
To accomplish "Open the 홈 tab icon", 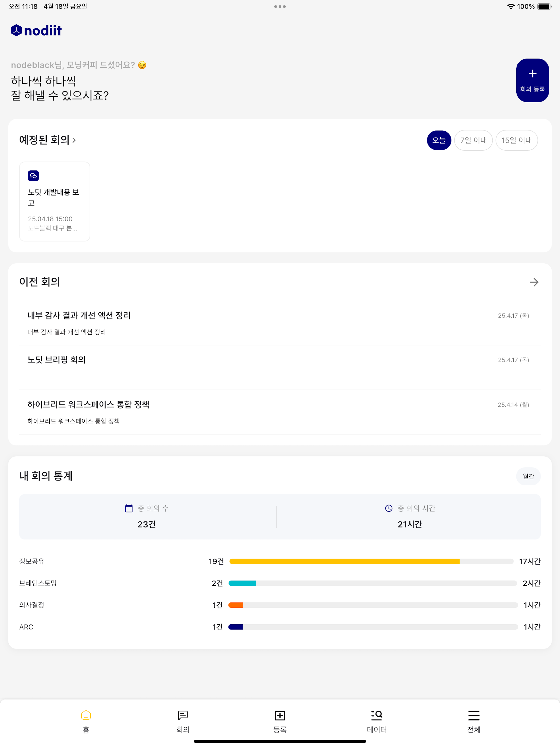I will (x=86, y=716).
